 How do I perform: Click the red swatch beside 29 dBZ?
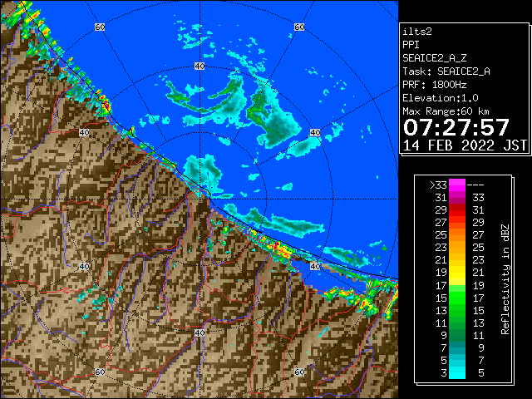(x=457, y=210)
